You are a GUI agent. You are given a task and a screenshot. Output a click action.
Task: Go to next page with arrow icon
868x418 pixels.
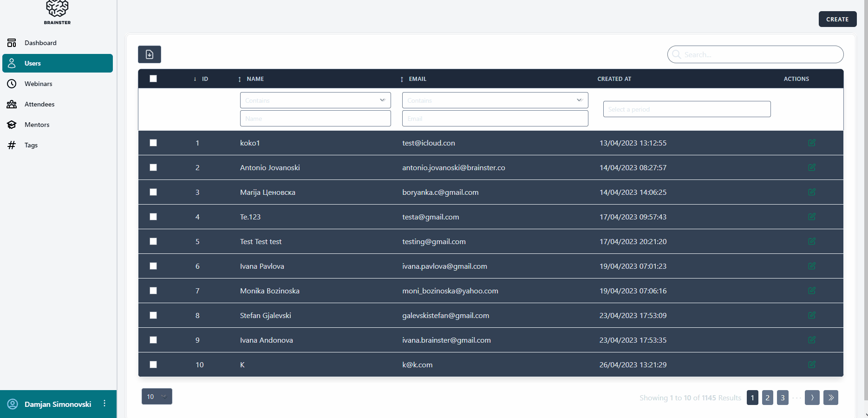click(812, 398)
